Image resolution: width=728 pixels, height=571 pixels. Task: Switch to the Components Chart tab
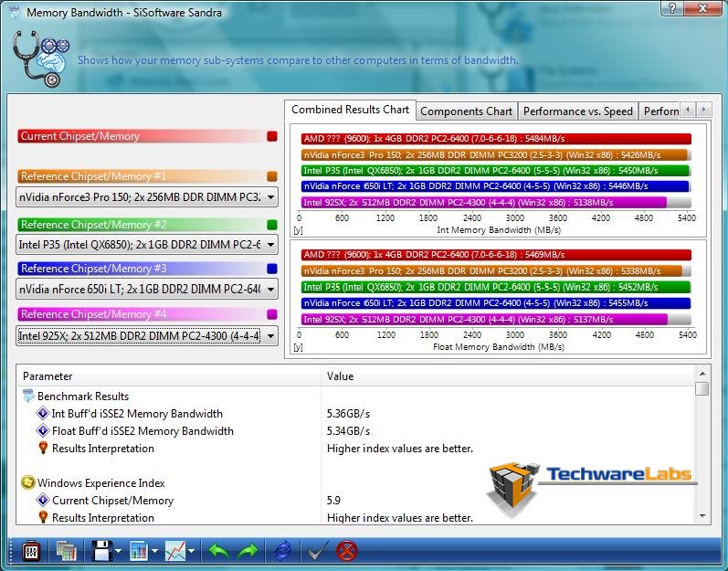coord(466,111)
